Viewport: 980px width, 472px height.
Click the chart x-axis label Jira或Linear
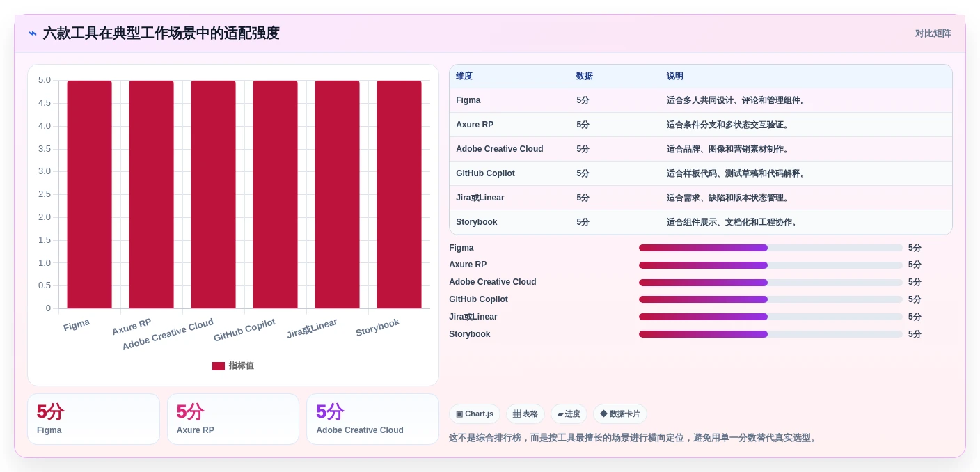coord(312,328)
